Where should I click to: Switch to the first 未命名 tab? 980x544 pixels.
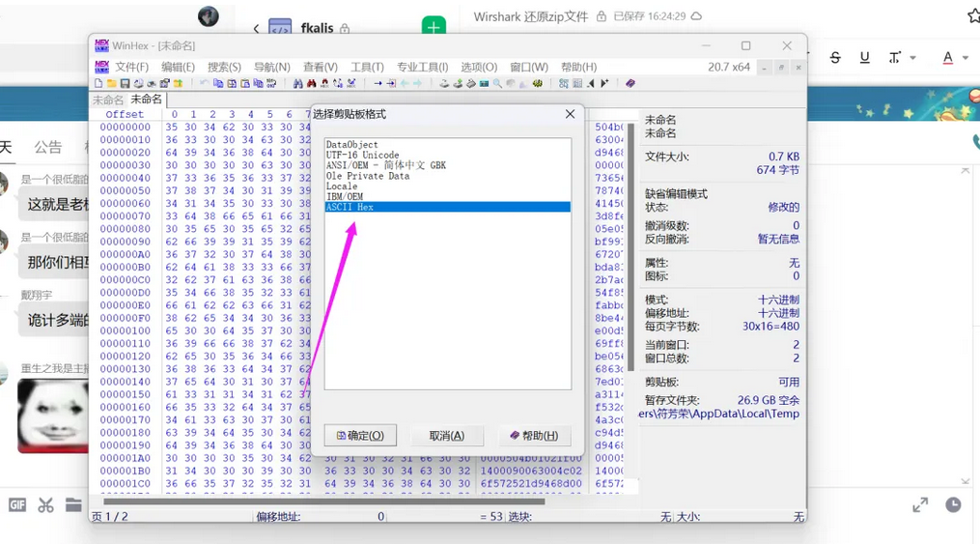108,100
